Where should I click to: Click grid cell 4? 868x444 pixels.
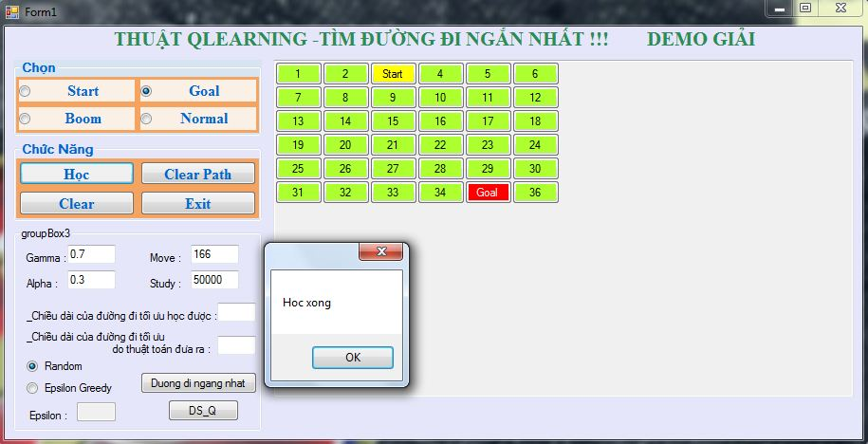tap(441, 74)
